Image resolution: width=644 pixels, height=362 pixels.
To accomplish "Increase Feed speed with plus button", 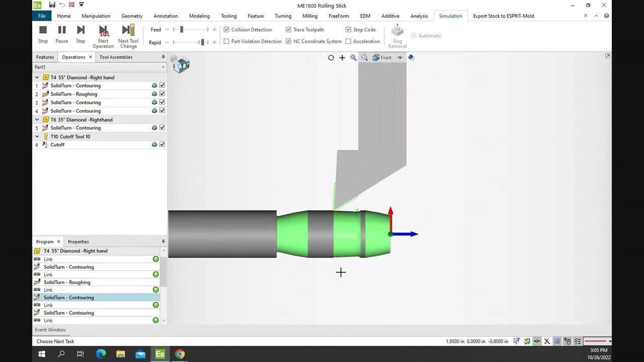I will [x=215, y=30].
